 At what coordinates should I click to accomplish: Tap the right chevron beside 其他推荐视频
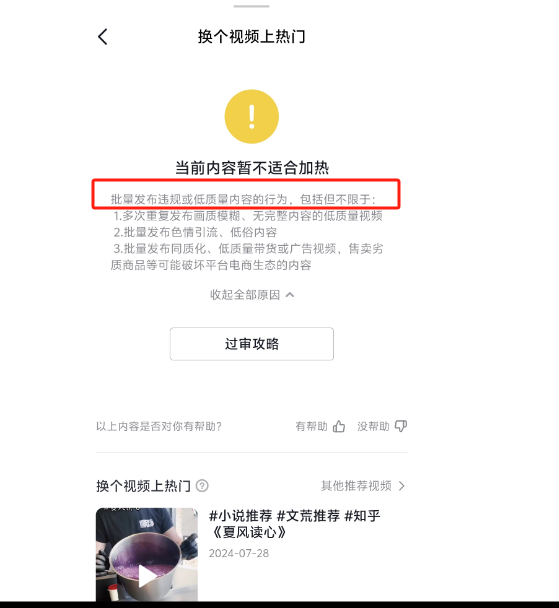(x=402, y=486)
